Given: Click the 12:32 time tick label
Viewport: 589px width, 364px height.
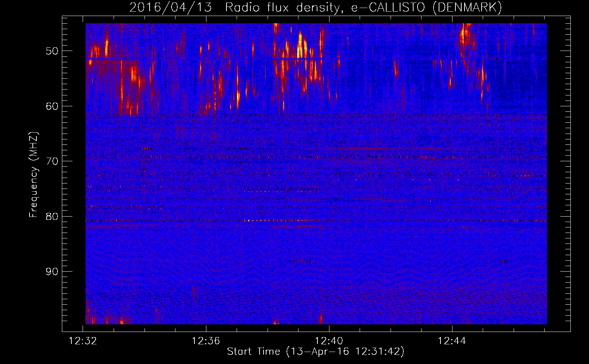Looking at the screenshot, I should coord(83,341).
